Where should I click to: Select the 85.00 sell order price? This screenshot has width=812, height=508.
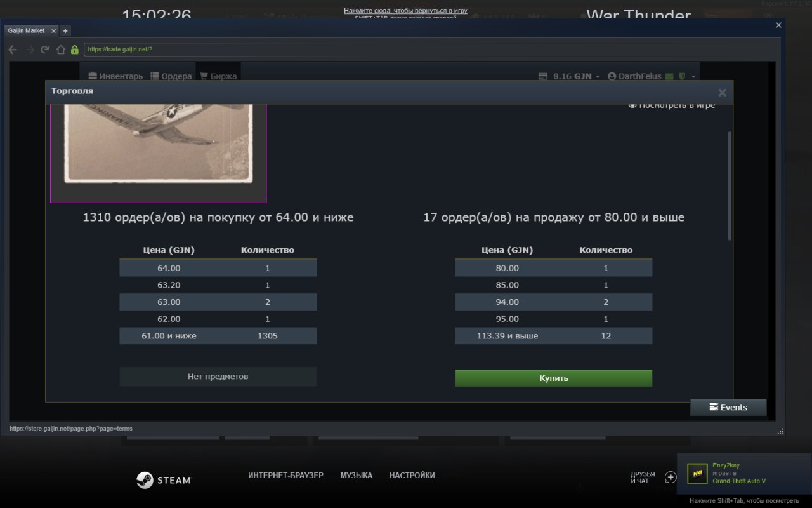tap(507, 285)
